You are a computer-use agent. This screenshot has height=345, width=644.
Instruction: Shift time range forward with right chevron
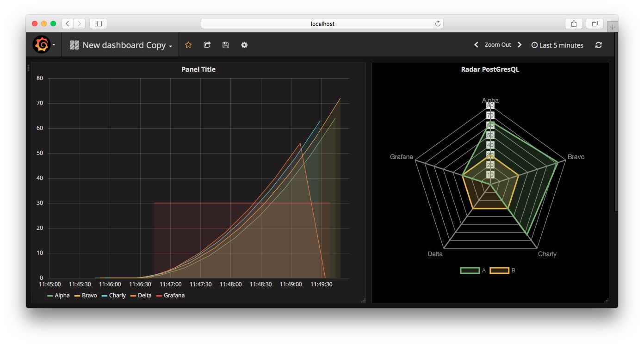coord(520,45)
